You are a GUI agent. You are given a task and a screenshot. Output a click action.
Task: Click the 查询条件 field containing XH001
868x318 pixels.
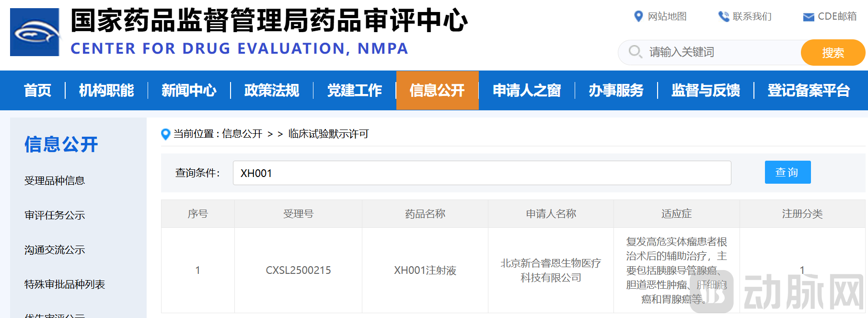[x=482, y=173]
